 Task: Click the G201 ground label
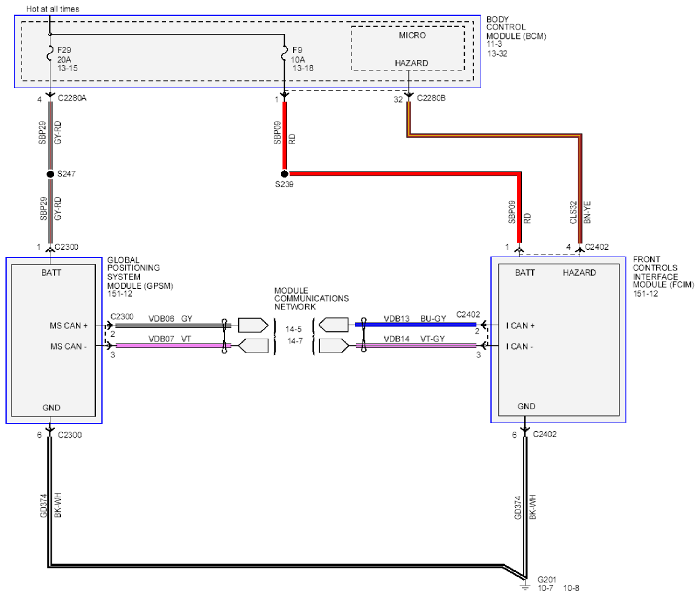tap(546, 579)
